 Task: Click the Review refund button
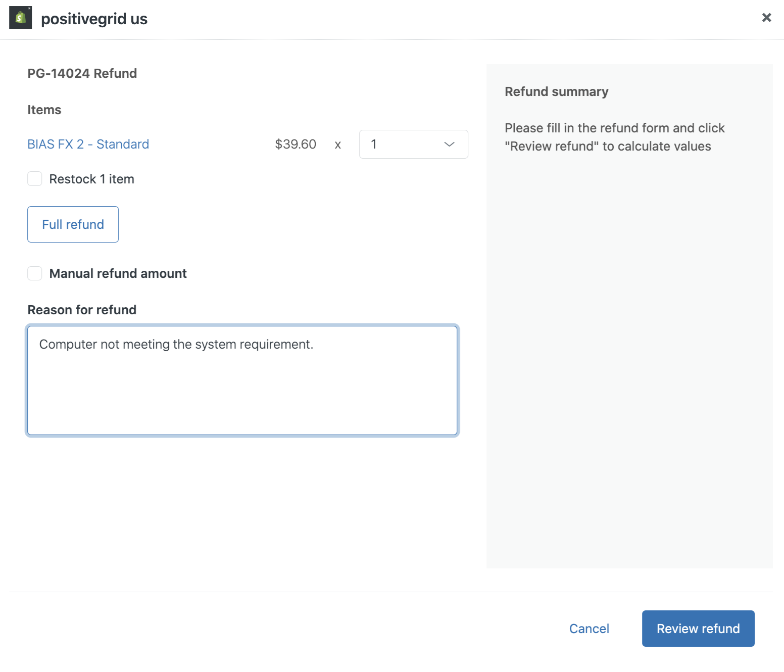click(698, 629)
